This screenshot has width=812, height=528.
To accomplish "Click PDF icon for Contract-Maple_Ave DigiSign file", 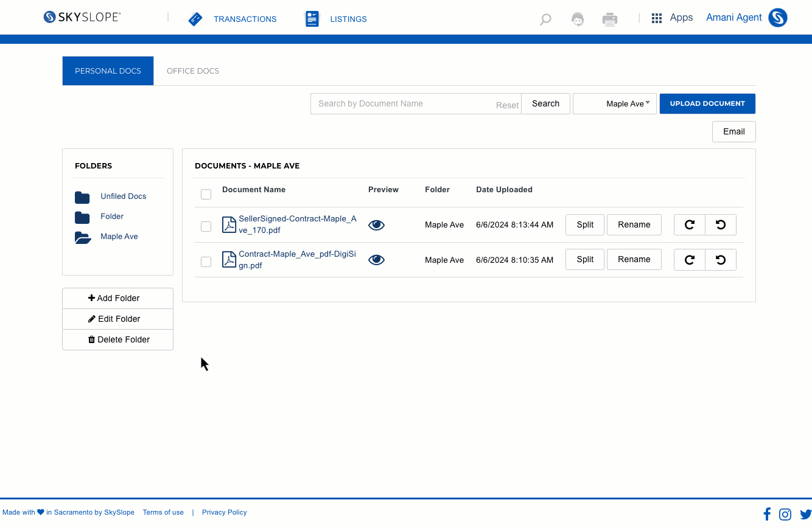I will coord(229,259).
